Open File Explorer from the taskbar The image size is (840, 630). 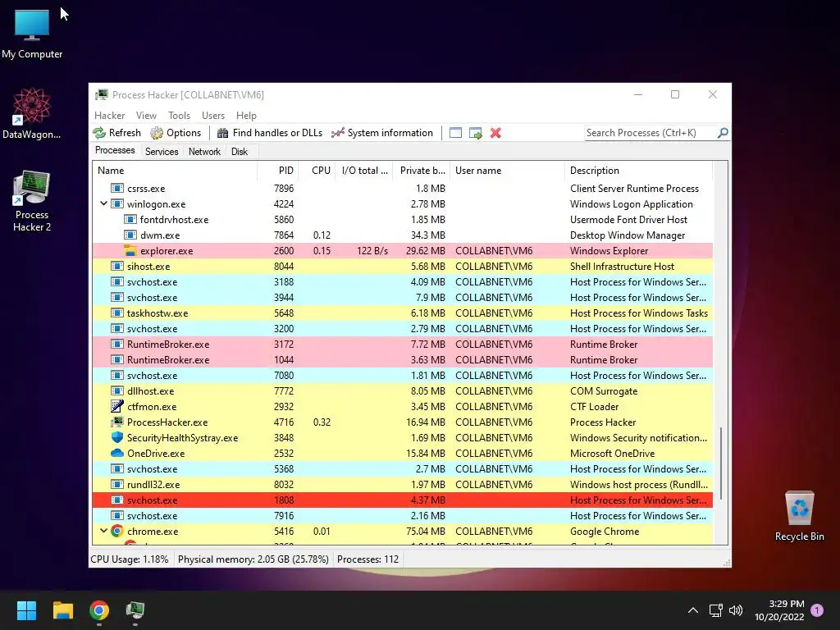[62, 610]
